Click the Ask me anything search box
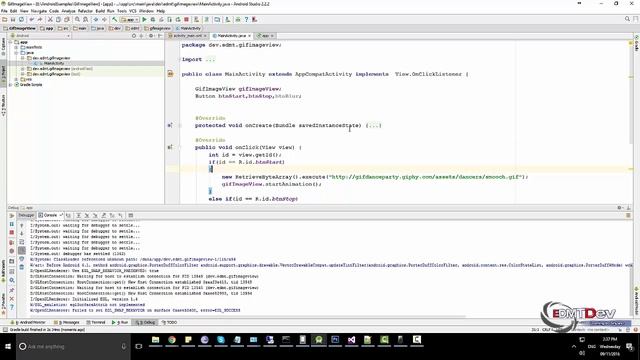This screenshot has height=360, width=640. click(73, 346)
